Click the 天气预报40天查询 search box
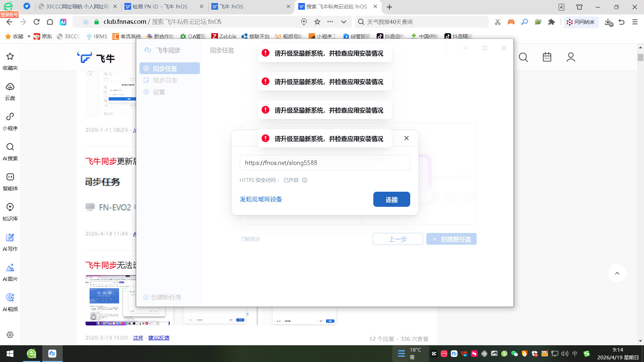Screen dimensions: 644x362 422,22
